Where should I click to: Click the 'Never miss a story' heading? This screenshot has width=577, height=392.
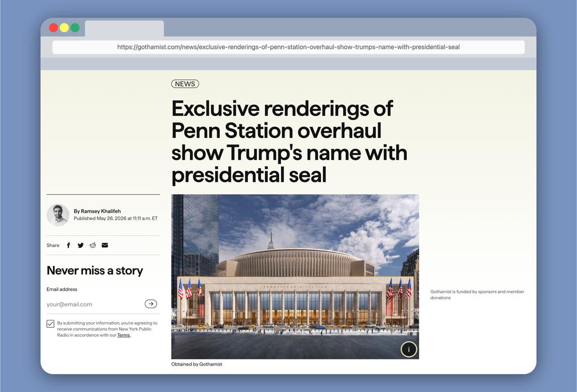point(95,271)
